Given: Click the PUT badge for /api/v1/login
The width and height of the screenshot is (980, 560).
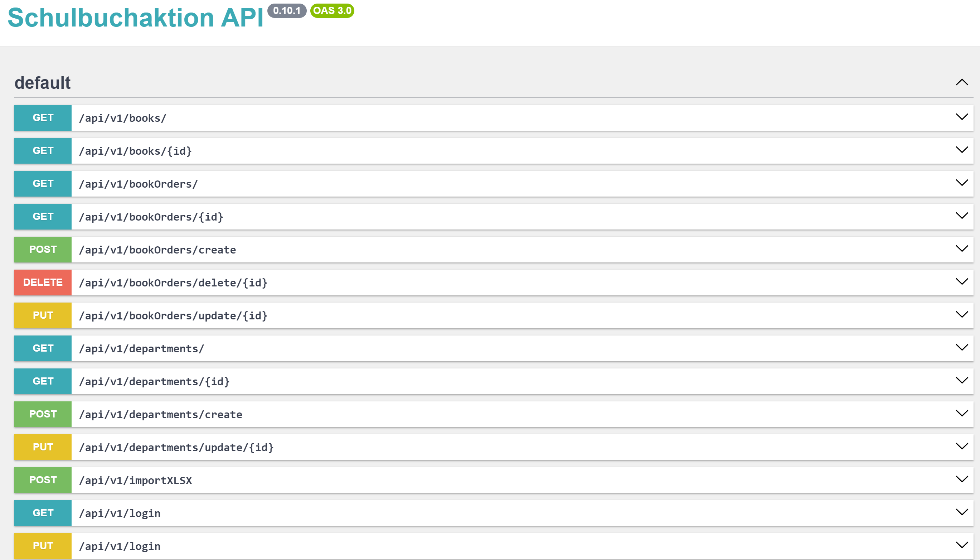Looking at the screenshot, I should coord(43,546).
